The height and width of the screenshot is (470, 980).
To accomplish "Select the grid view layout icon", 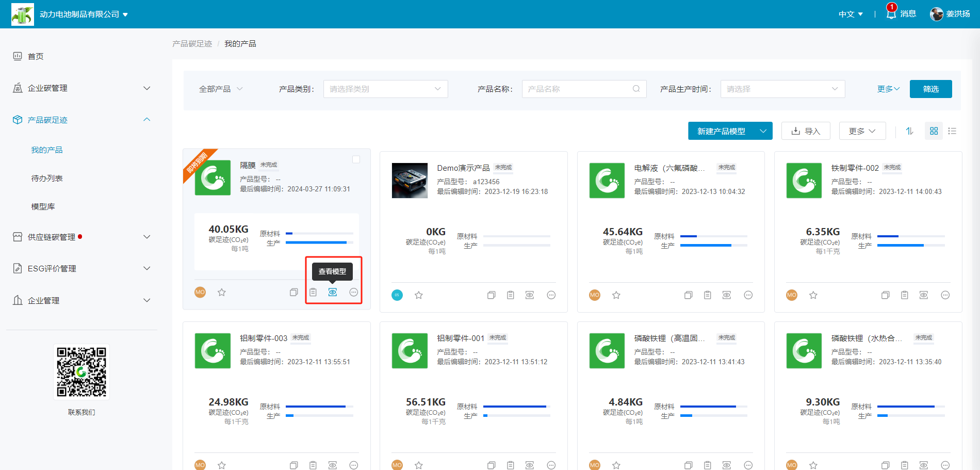I will pyautogui.click(x=934, y=131).
